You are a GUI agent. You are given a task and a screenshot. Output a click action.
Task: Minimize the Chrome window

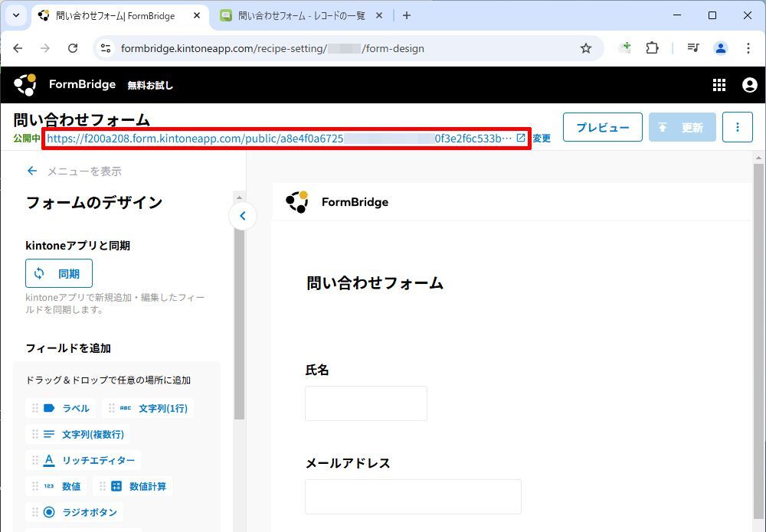pyautogui.click(x=677, y=15)
